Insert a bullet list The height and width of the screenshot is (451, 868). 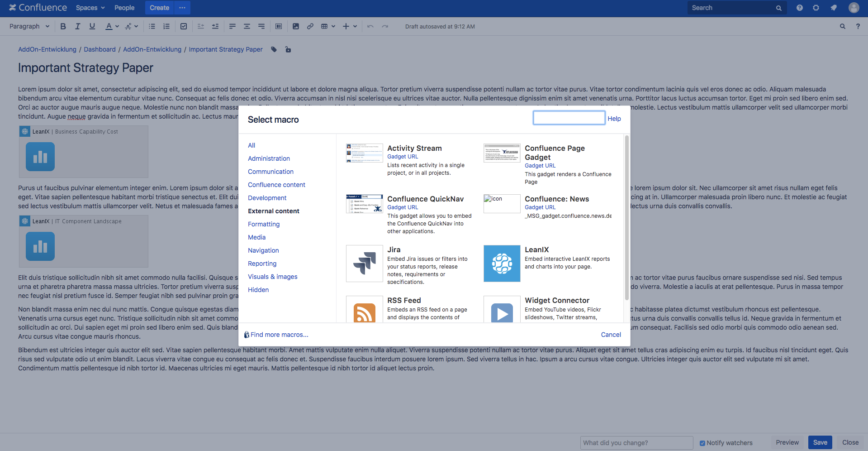click(x=152, y=26)
